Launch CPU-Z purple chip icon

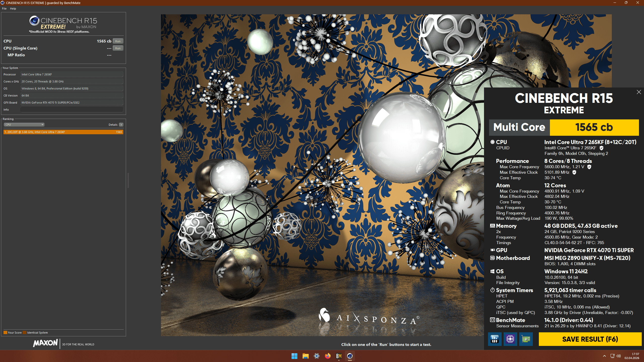(510, 339)
